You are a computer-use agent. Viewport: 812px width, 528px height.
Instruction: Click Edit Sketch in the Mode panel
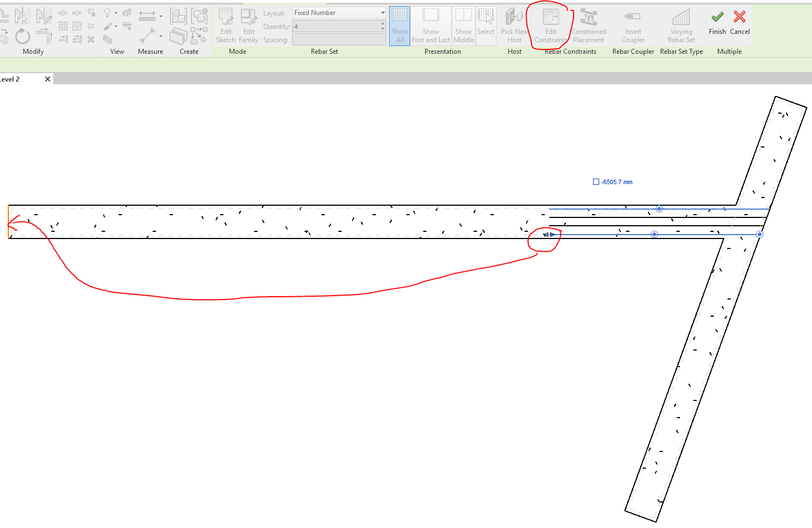pos(226,26)
